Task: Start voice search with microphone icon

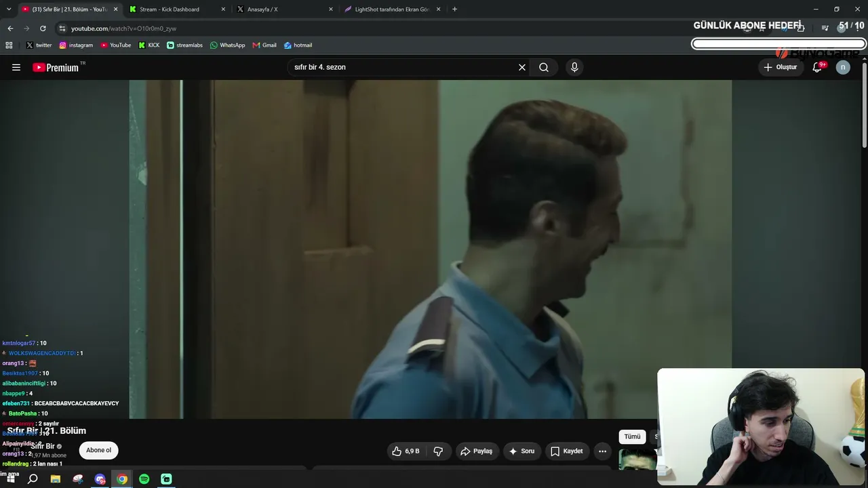Action: coord(574,67)
